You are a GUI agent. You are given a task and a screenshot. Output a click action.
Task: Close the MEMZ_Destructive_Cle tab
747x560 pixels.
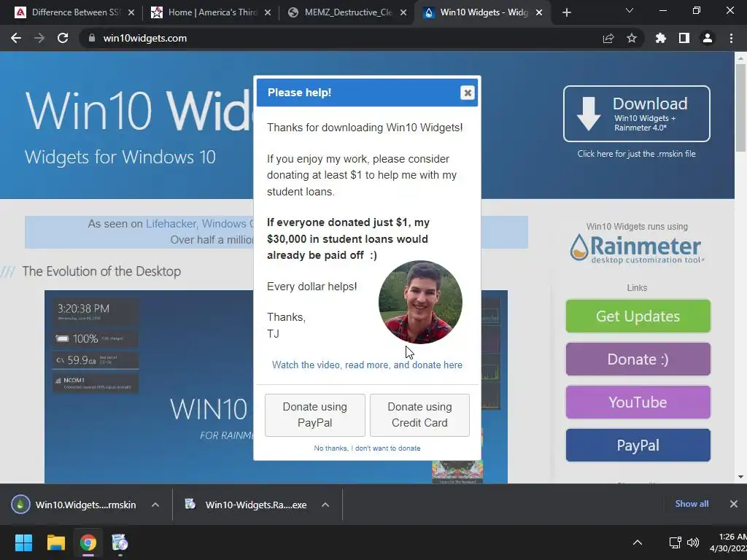(403, 12)
